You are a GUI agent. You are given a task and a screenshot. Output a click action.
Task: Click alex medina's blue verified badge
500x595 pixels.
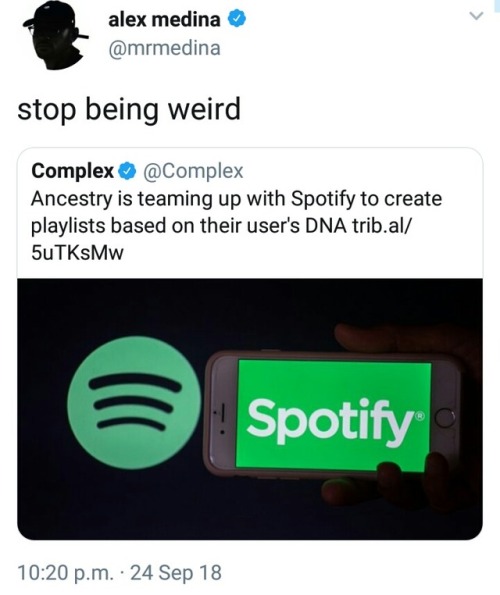(x=237, y=19)
